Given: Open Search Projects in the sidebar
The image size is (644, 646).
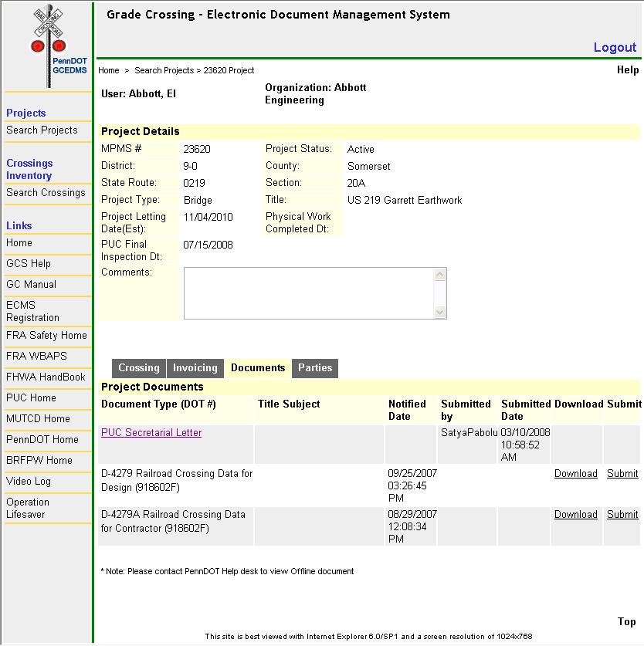Looking at the screenshot, I should pyautogui.click(x=42, y=130).
